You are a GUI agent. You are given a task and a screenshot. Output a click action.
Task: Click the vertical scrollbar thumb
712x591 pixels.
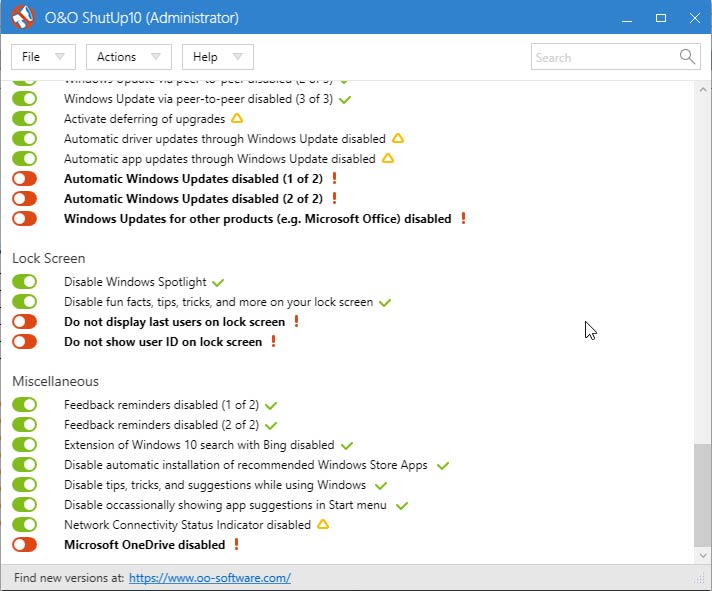point(702,495)
